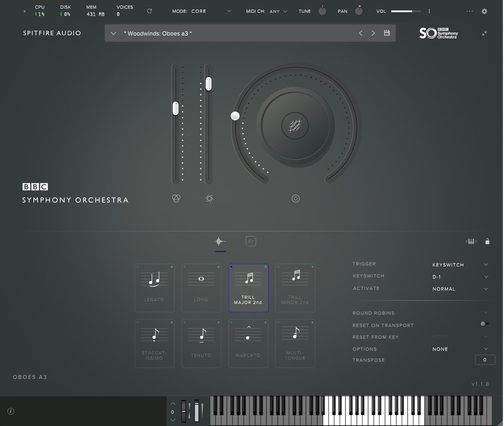Click the MEM 431 MB readout
The width and height of the screenshot is (504, 426).
95,11
